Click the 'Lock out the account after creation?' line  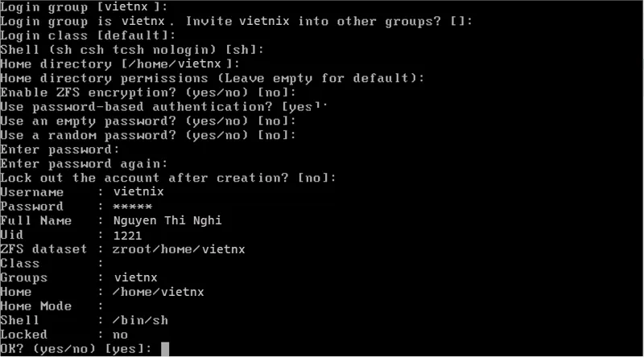[x=168, y=178]
